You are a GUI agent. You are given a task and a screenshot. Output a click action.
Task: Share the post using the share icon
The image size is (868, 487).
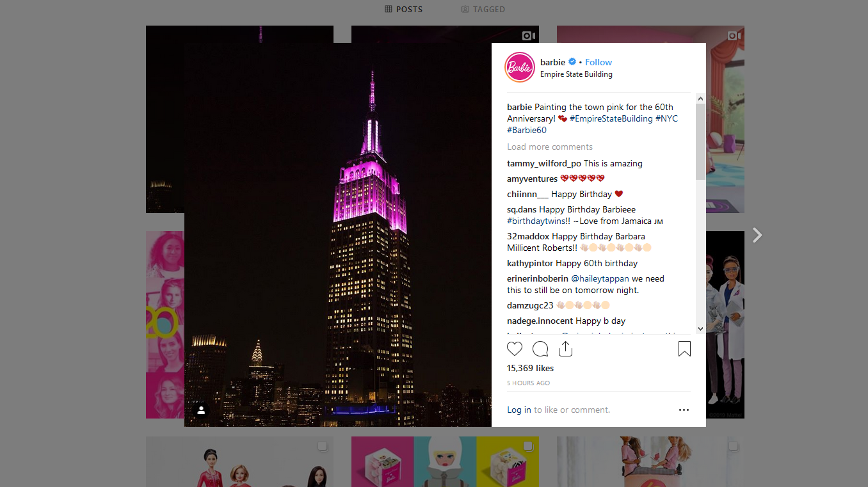click(x=565, y=349)
